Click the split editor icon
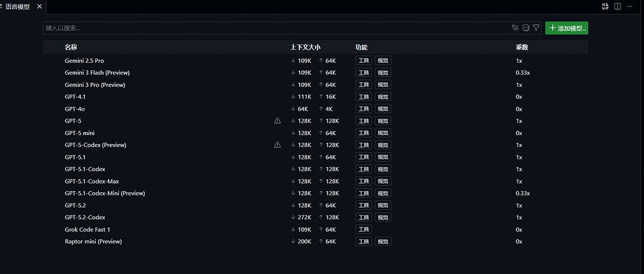This screenshot has width=644, height=274. 618,6
